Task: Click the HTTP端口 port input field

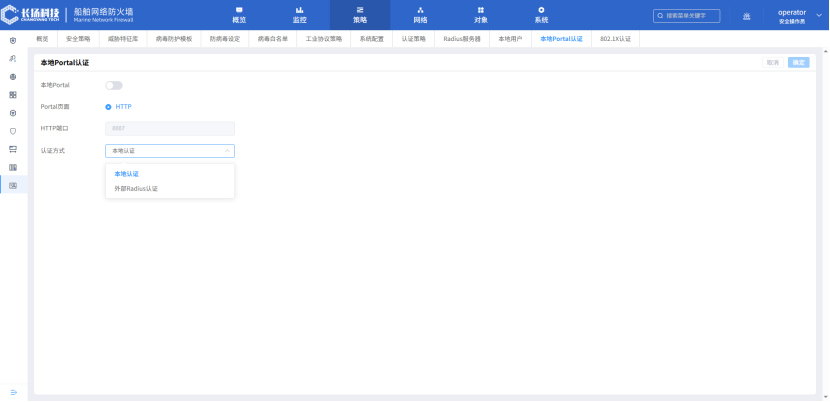Action: 170,128
